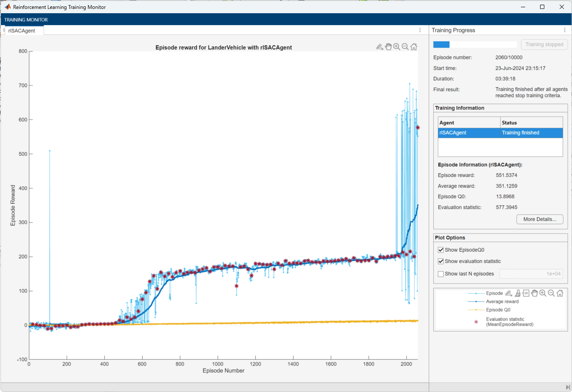Open the three-dot menu of rlSACAgent panel

[420, 30]
